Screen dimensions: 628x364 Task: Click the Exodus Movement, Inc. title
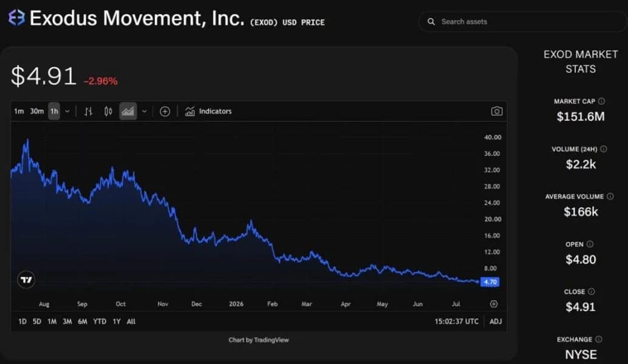click(x=137, y=18)
